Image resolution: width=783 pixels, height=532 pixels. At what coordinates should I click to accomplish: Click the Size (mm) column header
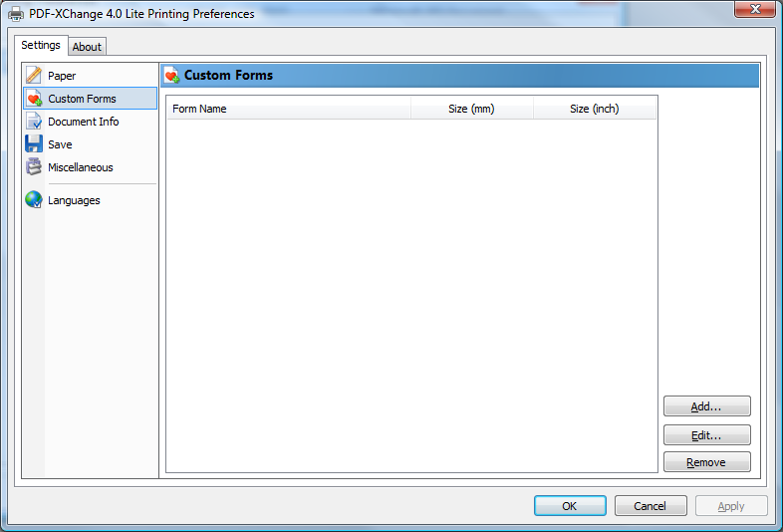pyautogui.click(x=471, y=109)
